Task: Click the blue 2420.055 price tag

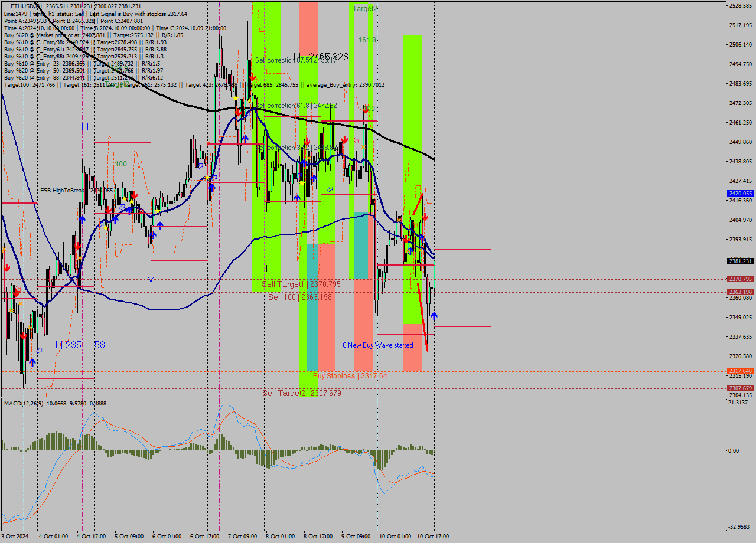Action: point(741,193)
